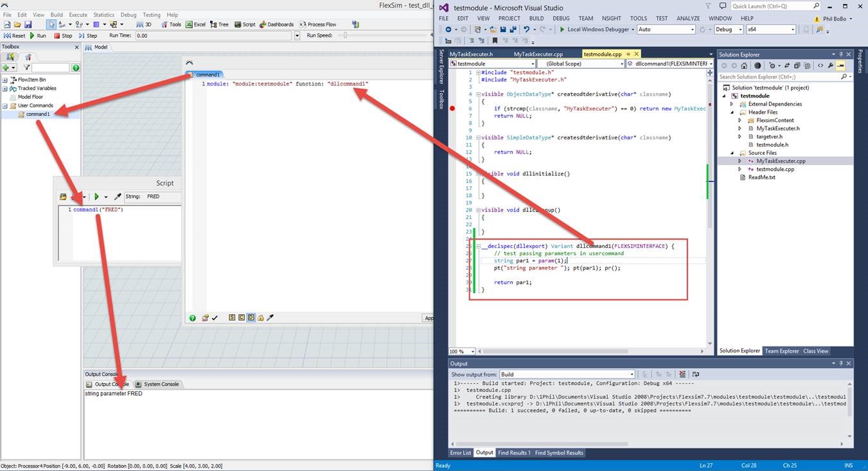Pin the Solution Explorer panel
The image size is (868, 471).
[840, 54]
